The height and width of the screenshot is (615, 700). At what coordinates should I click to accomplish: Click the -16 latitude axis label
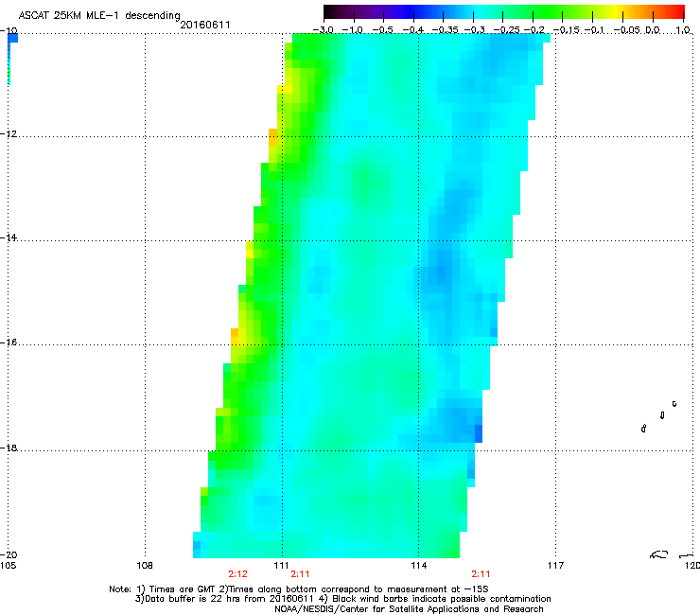click(9, 343)
